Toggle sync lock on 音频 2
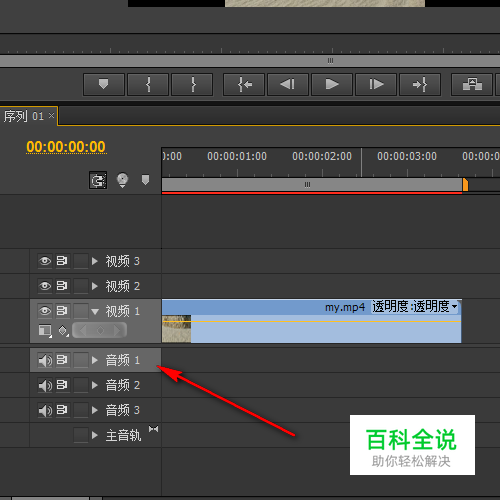500x500 pixels. (62, 385)
